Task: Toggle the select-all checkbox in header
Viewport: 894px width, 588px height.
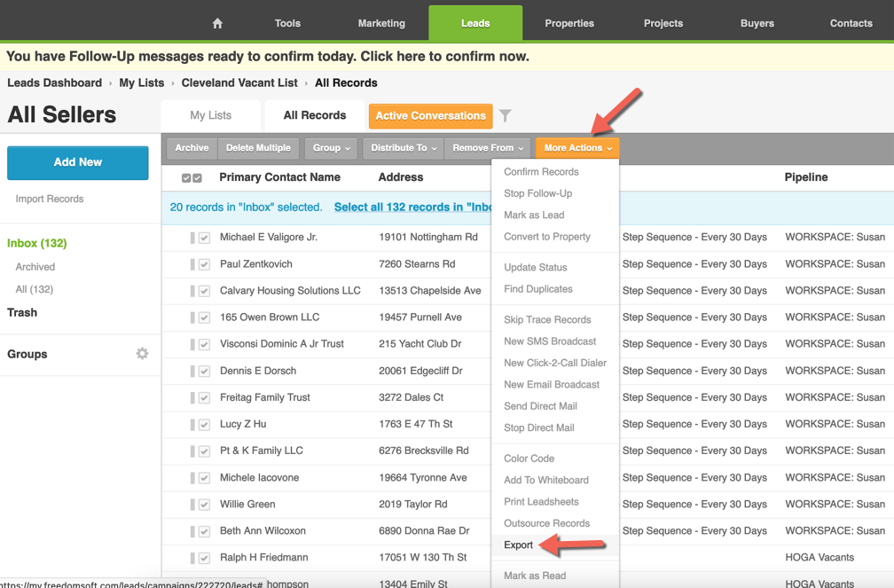Action: click(192, 178)
